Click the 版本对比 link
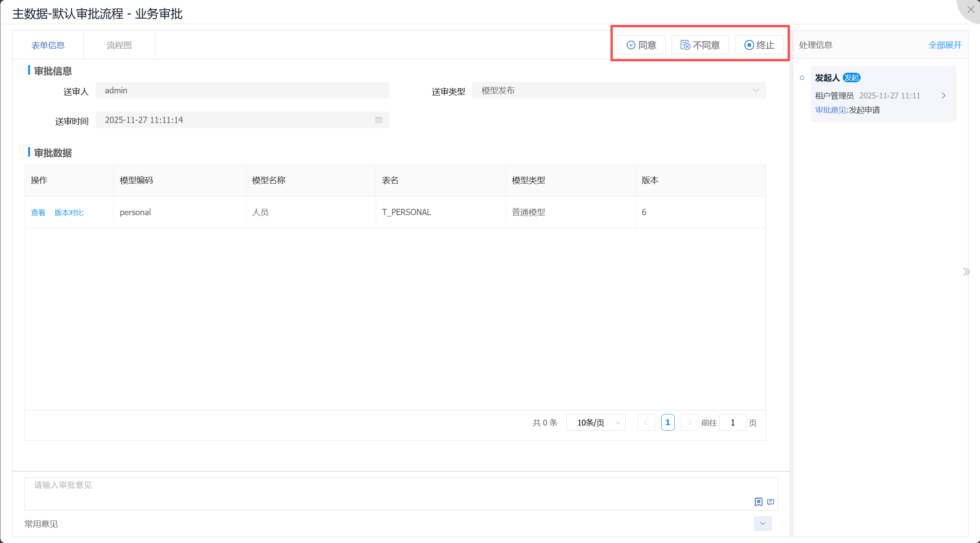The image size is (980, 543). [69, 213]
